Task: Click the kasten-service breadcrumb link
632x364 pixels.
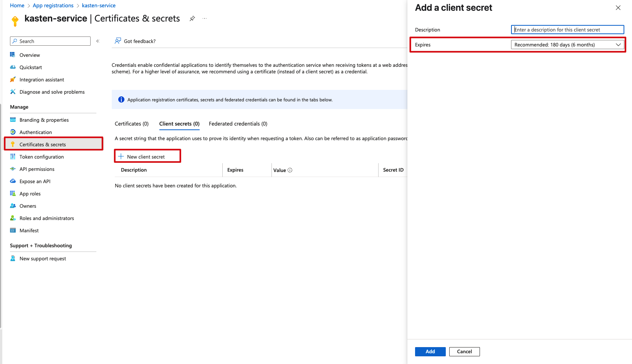Action: click(x=99, y=5)
